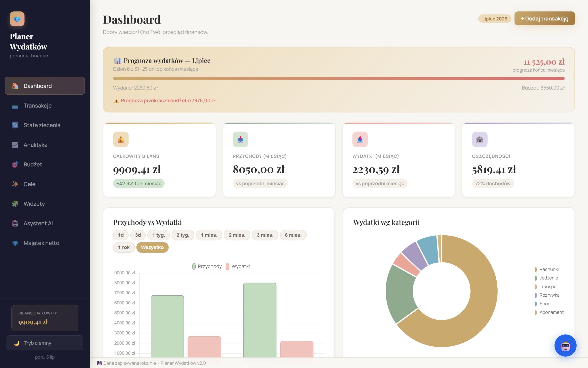This screenshot has width=588, height=368.
Task: Click the floppy disk icon in footer
Action: pos(99,363)
